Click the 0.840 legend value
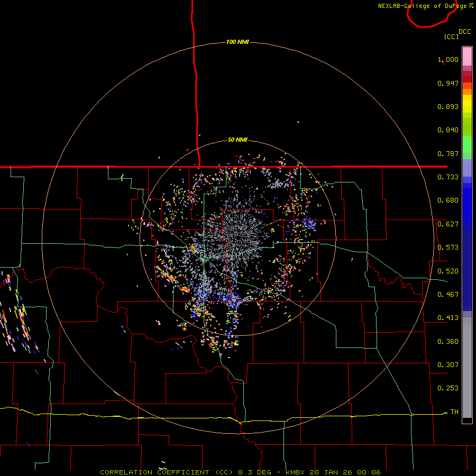The height and width of the screenshot is (476, 476). pyautogui.click(x=448, y=130)
